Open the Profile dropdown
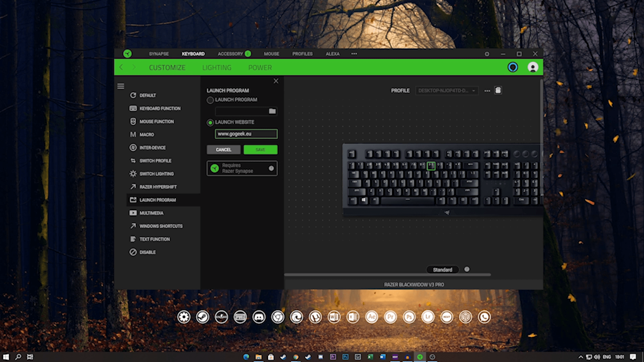The height and width of the screenshot is (362, 644). pyautogui.click(x=447, y=91)
